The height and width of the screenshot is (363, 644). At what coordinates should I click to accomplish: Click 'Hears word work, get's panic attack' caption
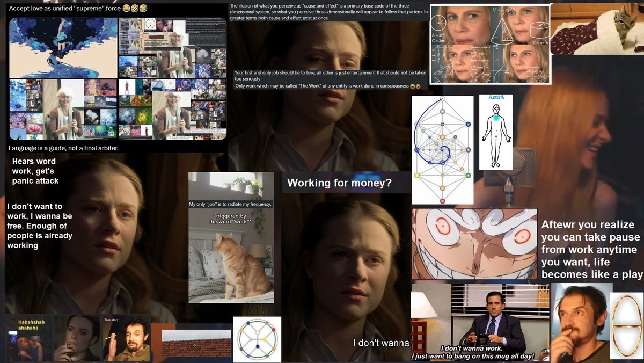click(35, 171)
